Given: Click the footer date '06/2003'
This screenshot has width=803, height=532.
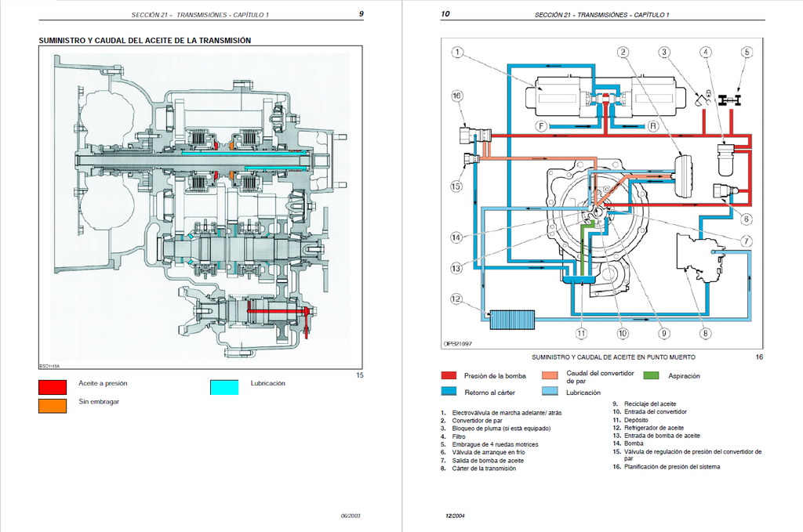Looking at the screenshot, I should pyautogui.click(x=351, y=516).
